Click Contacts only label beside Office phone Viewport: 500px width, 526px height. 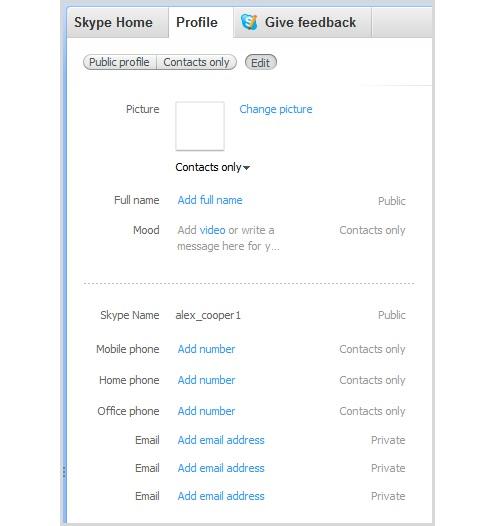[x=372, y=411]
